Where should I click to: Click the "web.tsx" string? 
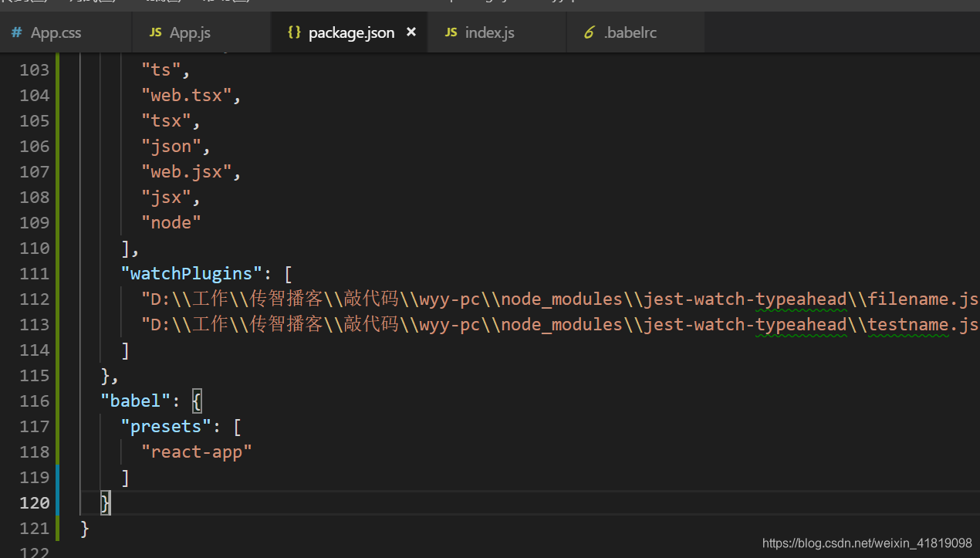click(x=186, y=95)
